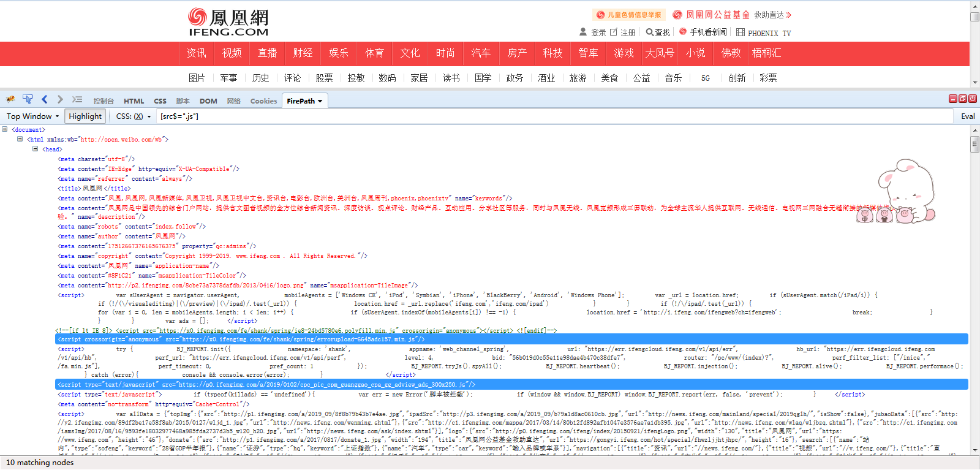Toggle the command line popup icon
This screenshot has height=470, width=980.
click(x=77, y=99)
